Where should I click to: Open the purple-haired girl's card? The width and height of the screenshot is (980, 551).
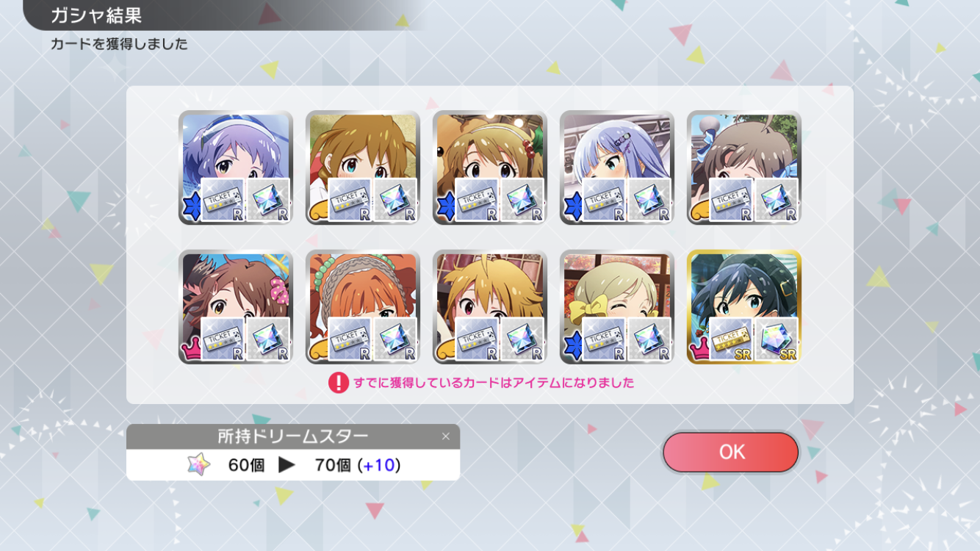(x=236, y=168)
